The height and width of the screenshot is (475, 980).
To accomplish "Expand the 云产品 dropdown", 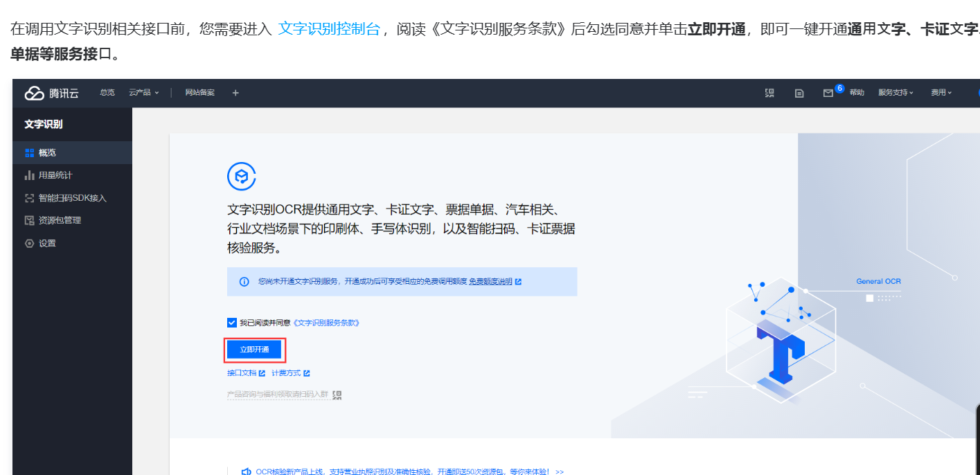I will click(144, 92).
